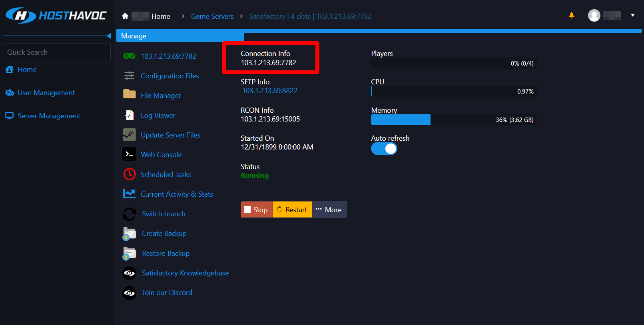Stop the server

point(257,209)
